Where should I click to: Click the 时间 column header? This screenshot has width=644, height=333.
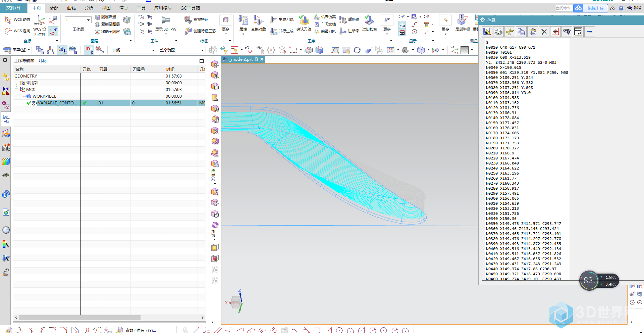click(x=181, y=69)
